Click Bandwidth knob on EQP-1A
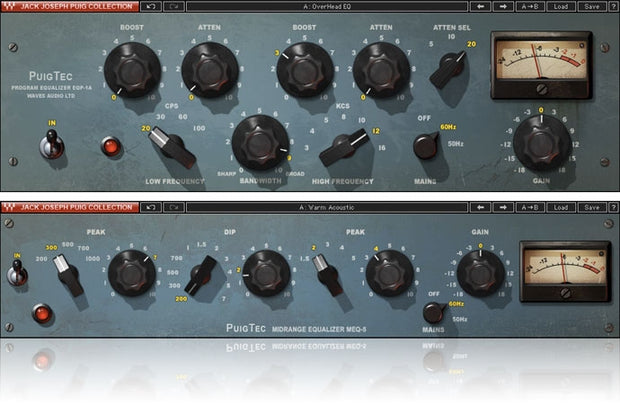Screen dimensions: 620x404 (260, 143)
